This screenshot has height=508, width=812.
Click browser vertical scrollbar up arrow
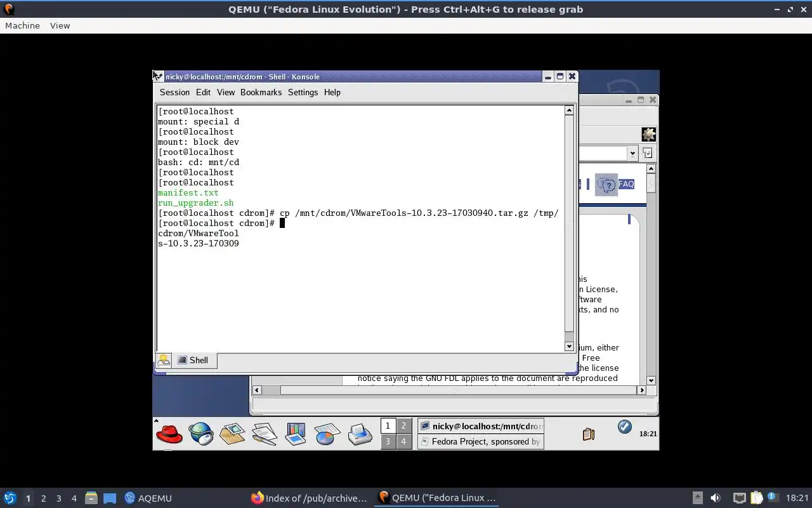pyautogui.click(x=651, y=168)
